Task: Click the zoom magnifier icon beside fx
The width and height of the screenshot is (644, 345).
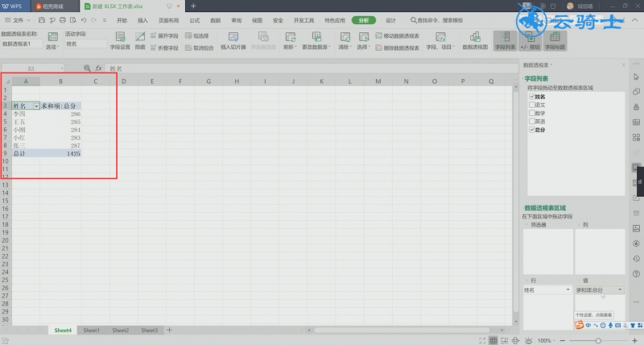Action: [87, 69]
